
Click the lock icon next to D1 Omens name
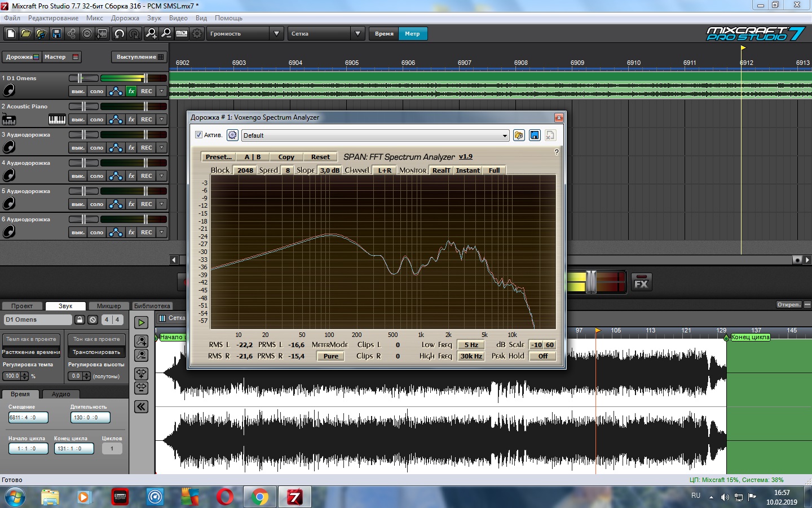[80, 319]
